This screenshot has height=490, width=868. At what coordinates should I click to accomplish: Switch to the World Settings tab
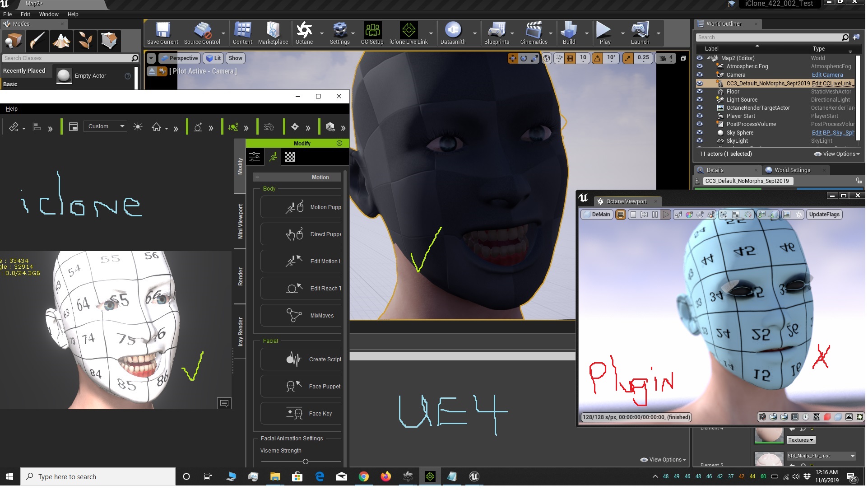click(x=793, y=170)
